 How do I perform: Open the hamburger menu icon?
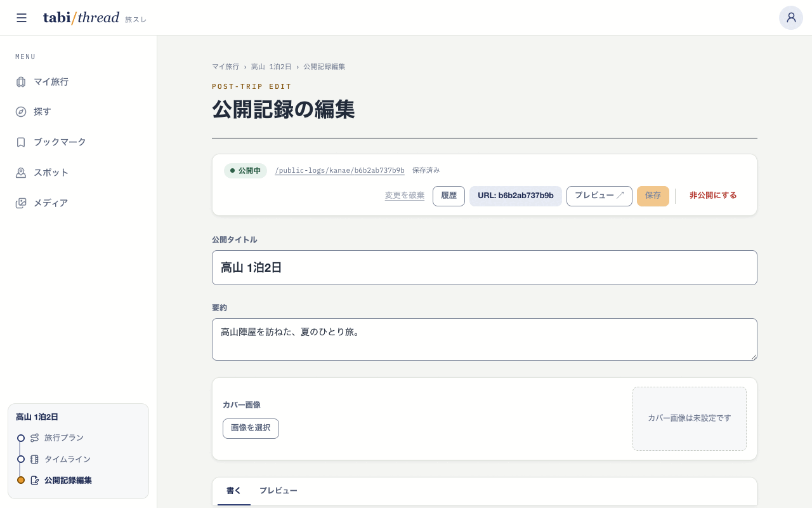coord(22,18)
